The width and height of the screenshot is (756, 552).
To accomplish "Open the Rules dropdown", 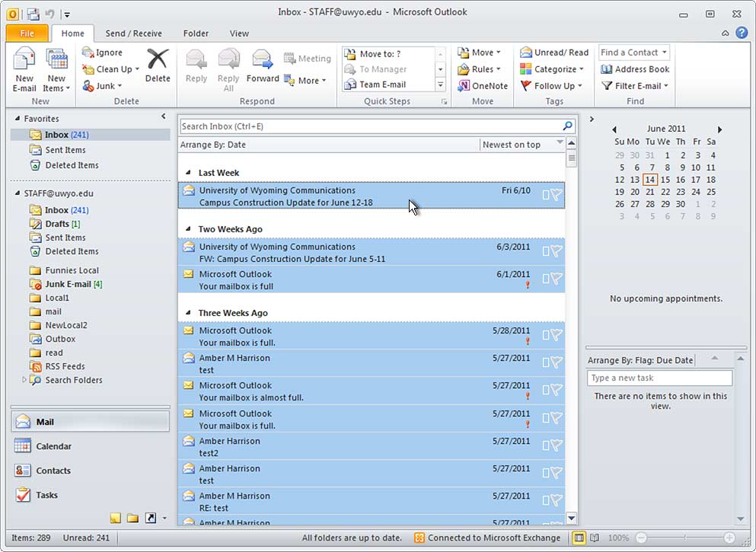I will click(x=479, y=69).
